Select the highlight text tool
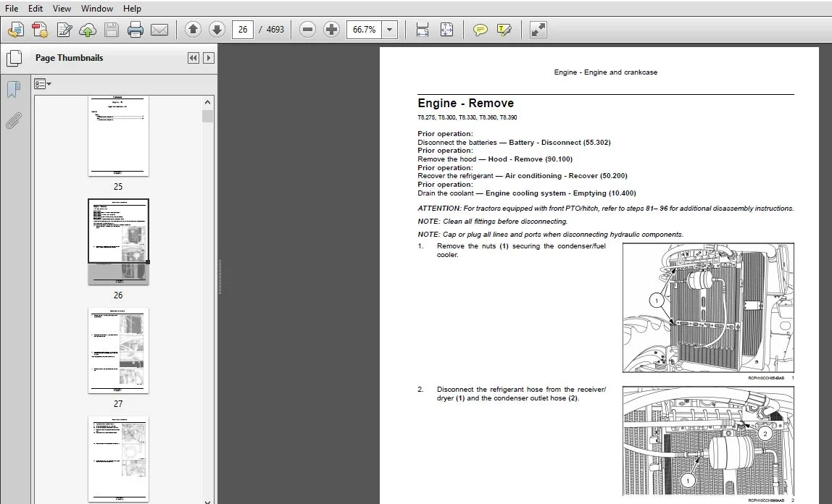The image size is (832, 504). coord(504,30)
